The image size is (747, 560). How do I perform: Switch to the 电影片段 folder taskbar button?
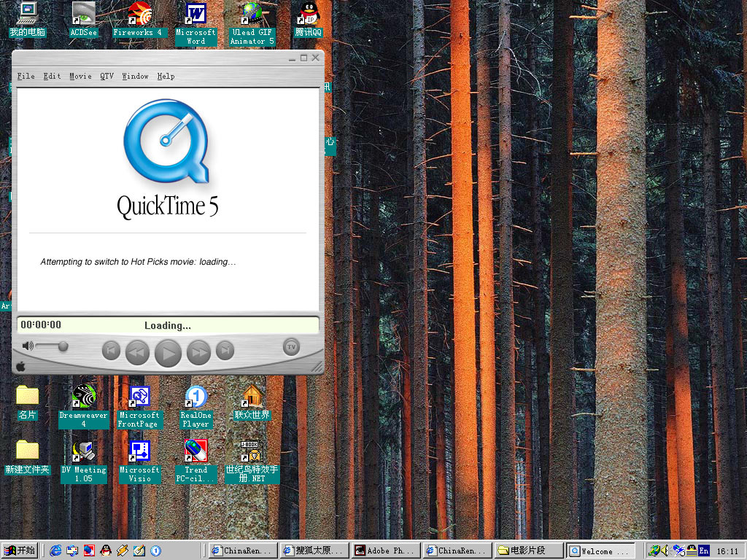pyautogui.click(x=529, y=551)
